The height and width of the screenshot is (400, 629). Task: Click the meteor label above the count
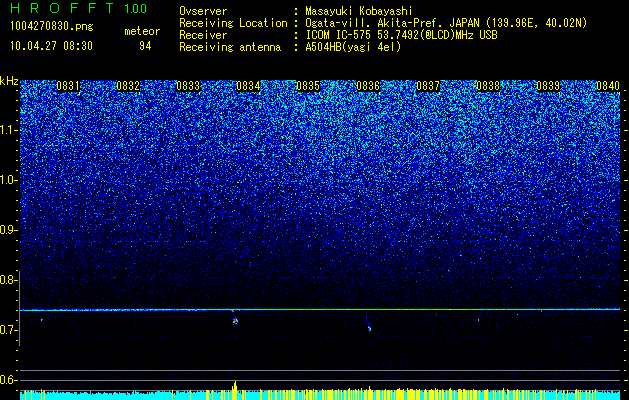point(142,31)
